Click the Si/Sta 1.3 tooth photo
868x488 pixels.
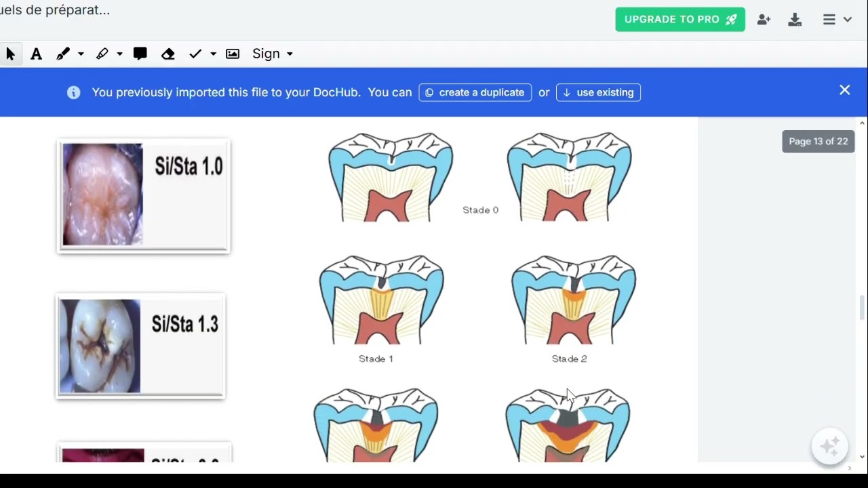[100, 346]
